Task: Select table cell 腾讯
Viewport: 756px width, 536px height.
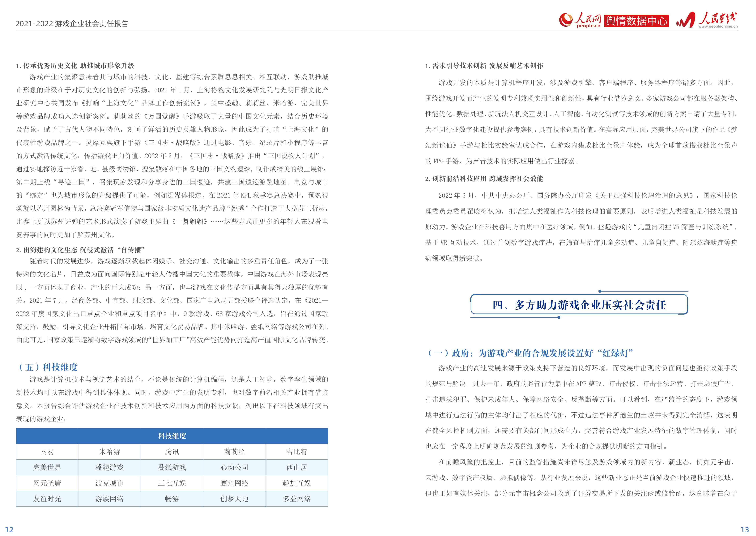Action: click(x=172, y=452)
